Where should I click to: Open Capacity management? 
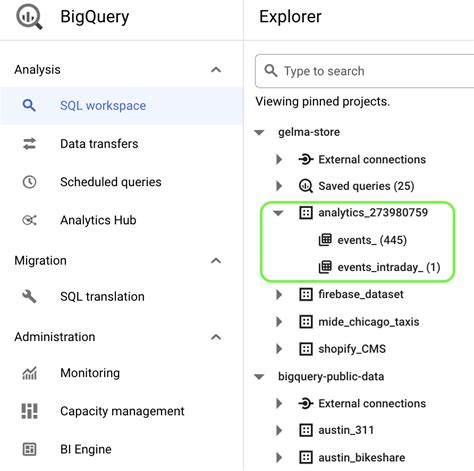click(x=121, y=411)
